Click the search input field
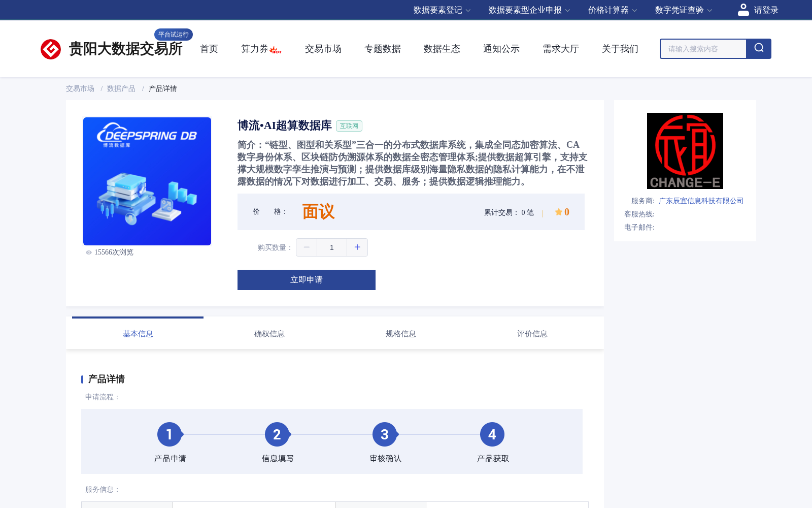The height and width of the screenshot is (508, 812). point(703,49)
